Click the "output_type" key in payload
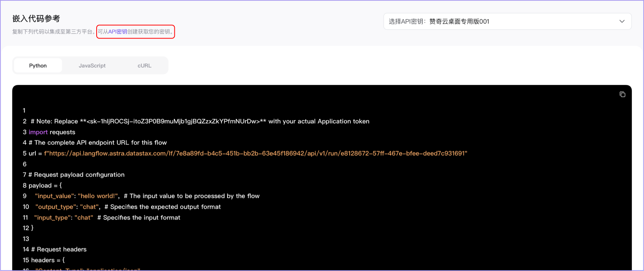The image size is (644, 271). coord(56,207)
